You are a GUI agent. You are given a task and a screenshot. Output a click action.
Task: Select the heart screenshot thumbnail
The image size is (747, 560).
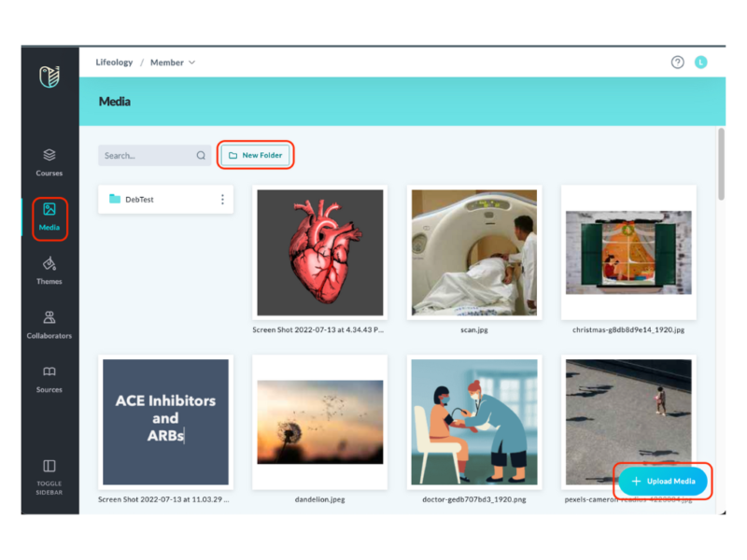320,254
